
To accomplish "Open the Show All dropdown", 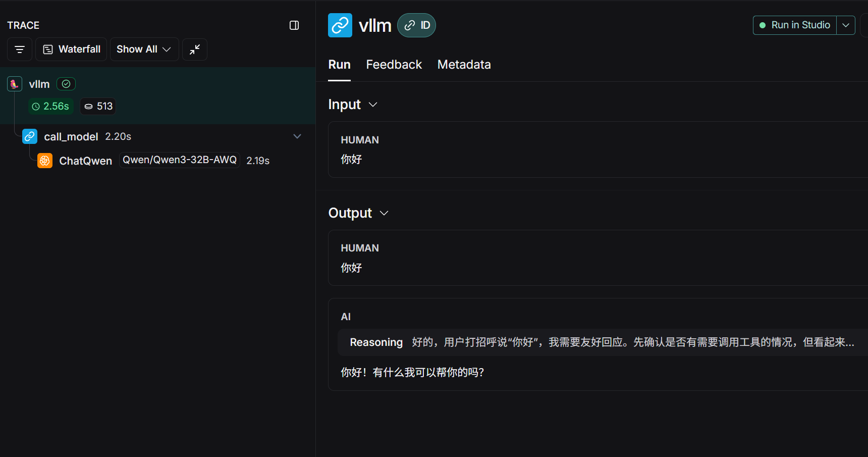I will [x=144, y=49].
